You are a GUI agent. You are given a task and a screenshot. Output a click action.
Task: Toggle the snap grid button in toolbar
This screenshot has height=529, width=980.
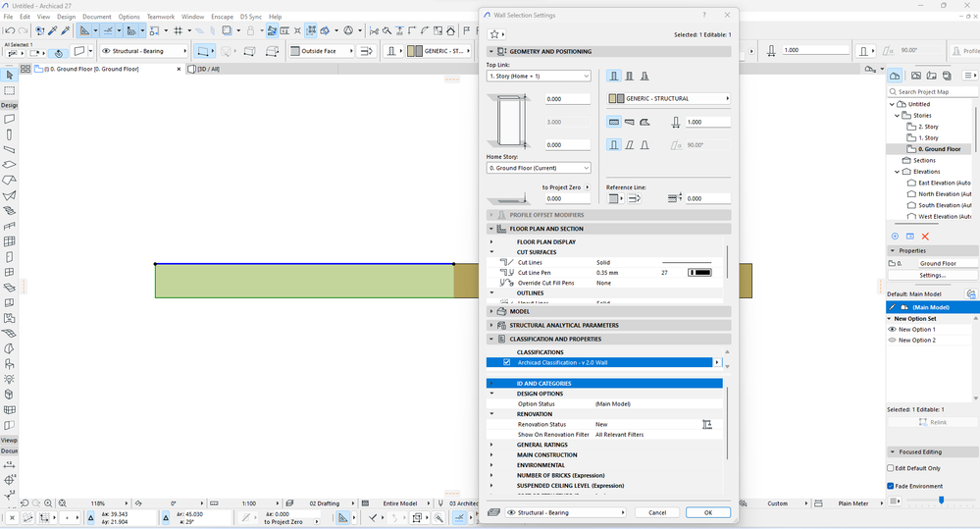point(179,30)
